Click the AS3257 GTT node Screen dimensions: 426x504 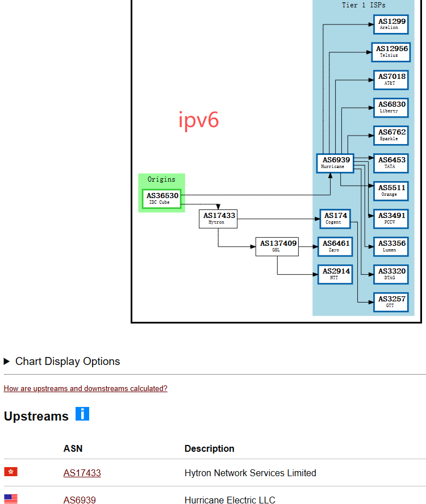391,302
